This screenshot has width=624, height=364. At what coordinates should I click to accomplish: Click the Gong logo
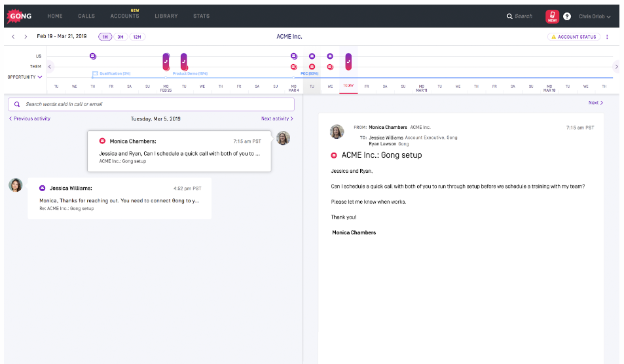pyautogui.click(x=19, y=16)
